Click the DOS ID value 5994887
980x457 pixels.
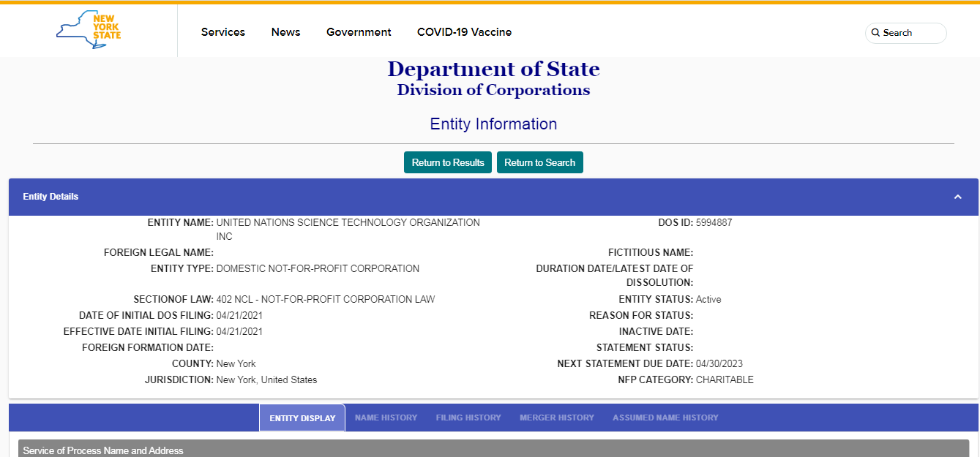click(x=714, y=222)
